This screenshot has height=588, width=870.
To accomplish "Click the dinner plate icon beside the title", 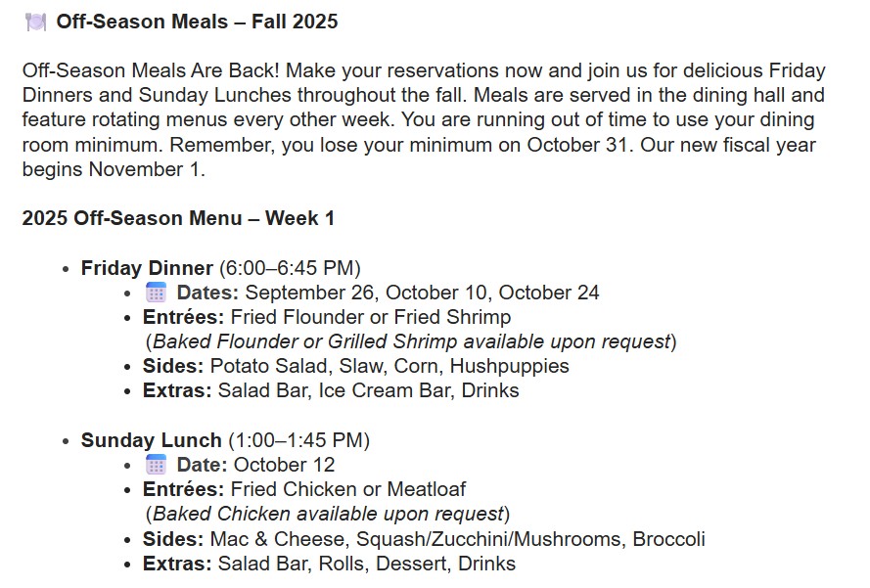I will (x=35, y=22).
